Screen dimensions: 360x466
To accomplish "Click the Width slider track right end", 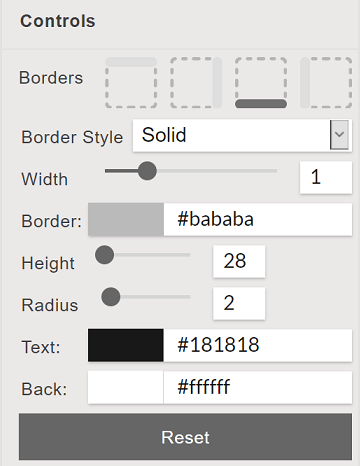I will tap(275, 171).
